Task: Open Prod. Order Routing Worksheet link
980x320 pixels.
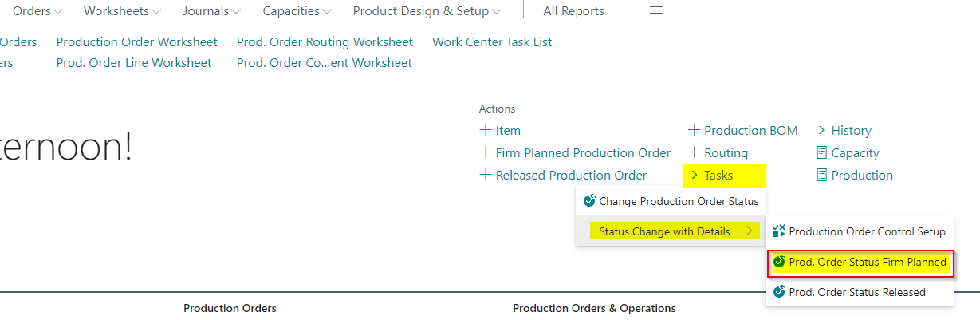Action: tap(325, 41)
